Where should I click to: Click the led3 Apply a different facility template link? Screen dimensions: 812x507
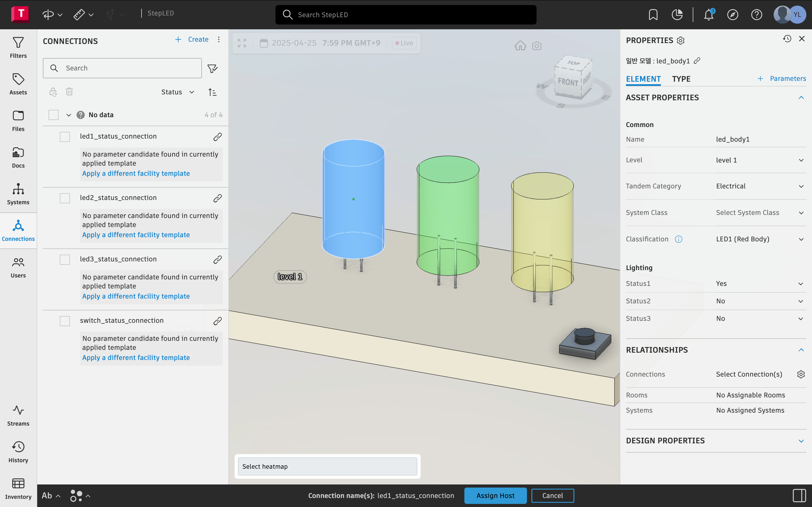(136, 296)
